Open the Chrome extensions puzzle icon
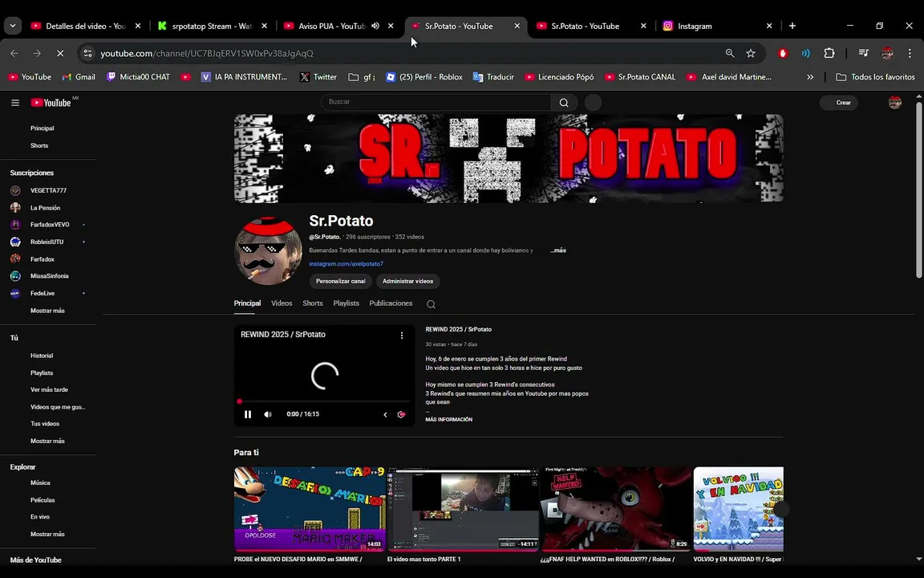Image resolution: width=924 pixels, height=578 pixels. point(829,53)
